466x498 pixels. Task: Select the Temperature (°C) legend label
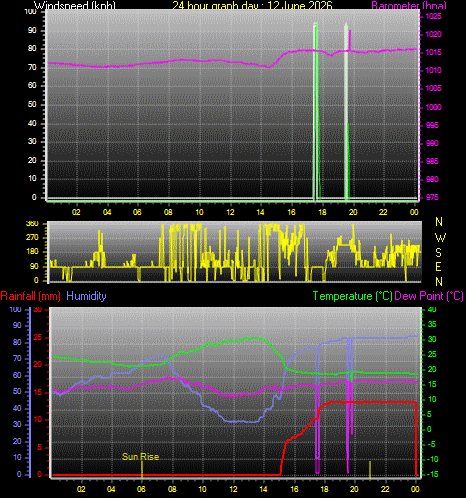[352, 296]
